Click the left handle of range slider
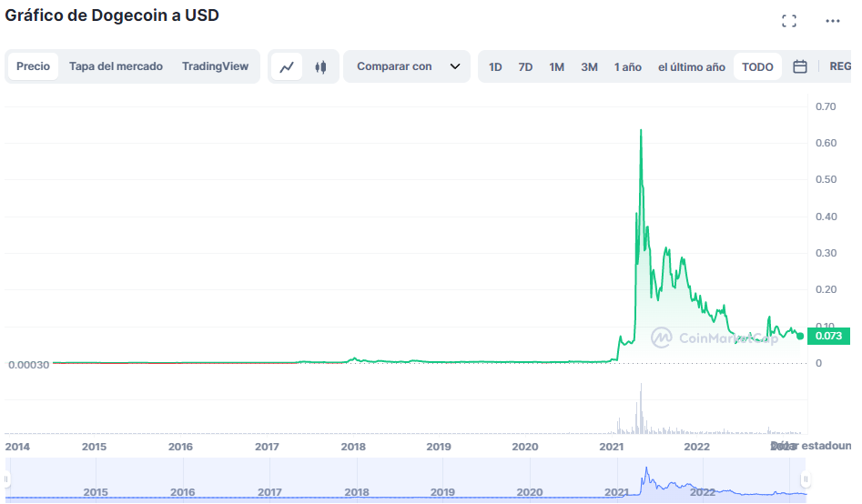Image resolution: width=862 pixels, height=504 pixels. click(7, 479)
